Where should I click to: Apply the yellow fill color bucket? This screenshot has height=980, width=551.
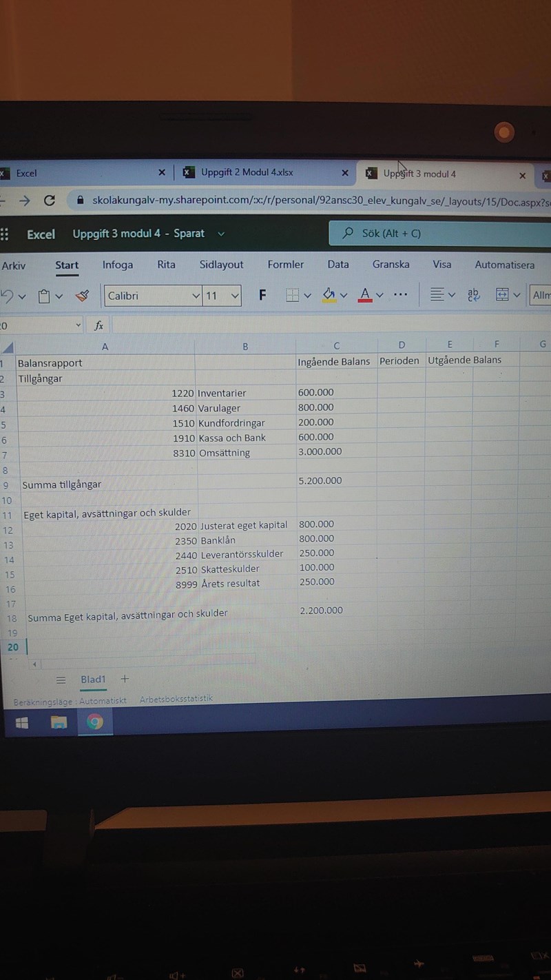pyautogui.click(x=329, y=295)
